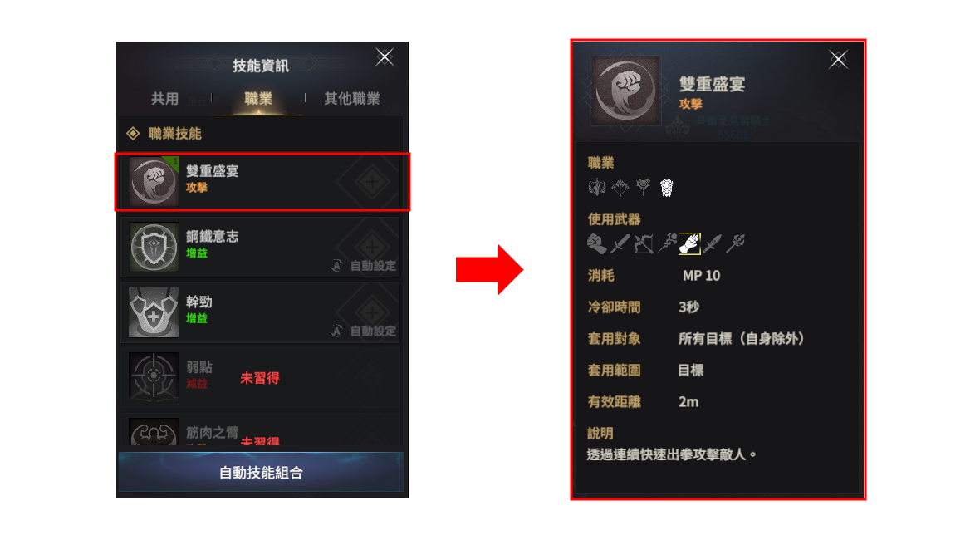Click the 自動技能組合 button
Image resolution: width=980 pixels, height=540 pixels.
(261, 473)
